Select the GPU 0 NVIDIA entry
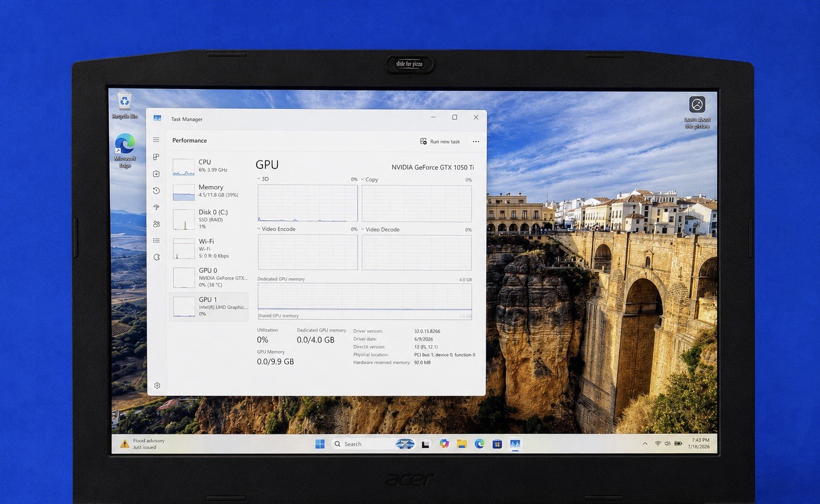Viewport: 820px width, 504px height. (209, 277)
